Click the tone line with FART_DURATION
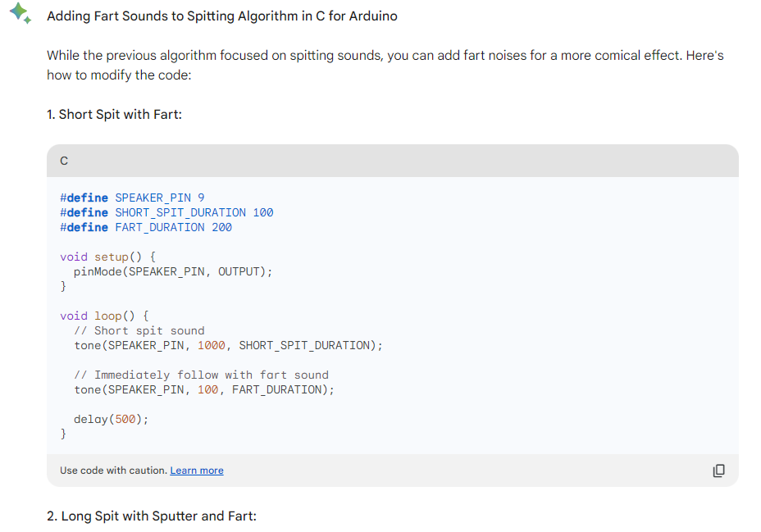The image size is (761, 532). (204, 390)
